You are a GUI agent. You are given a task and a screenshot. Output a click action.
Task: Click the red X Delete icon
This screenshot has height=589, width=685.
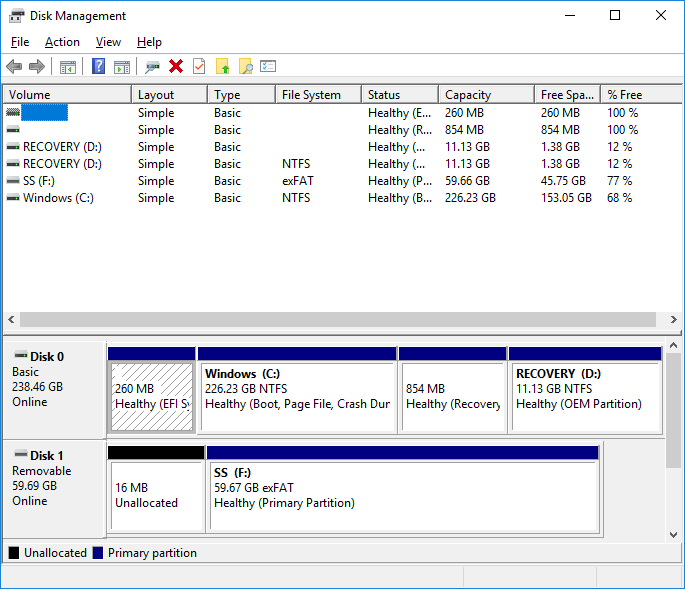pyautogui.click(x=176, y=67)
